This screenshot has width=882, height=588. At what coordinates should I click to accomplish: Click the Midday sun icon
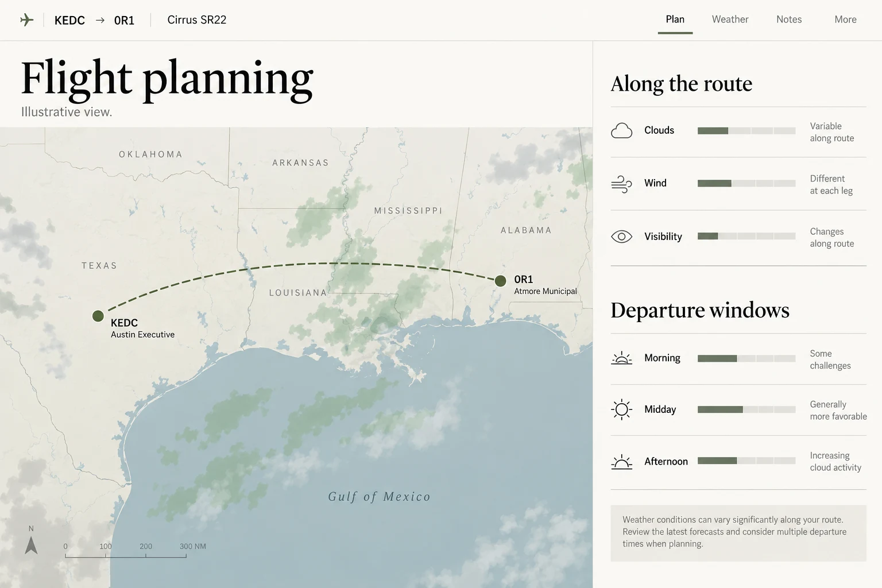[x=621, y=409]
